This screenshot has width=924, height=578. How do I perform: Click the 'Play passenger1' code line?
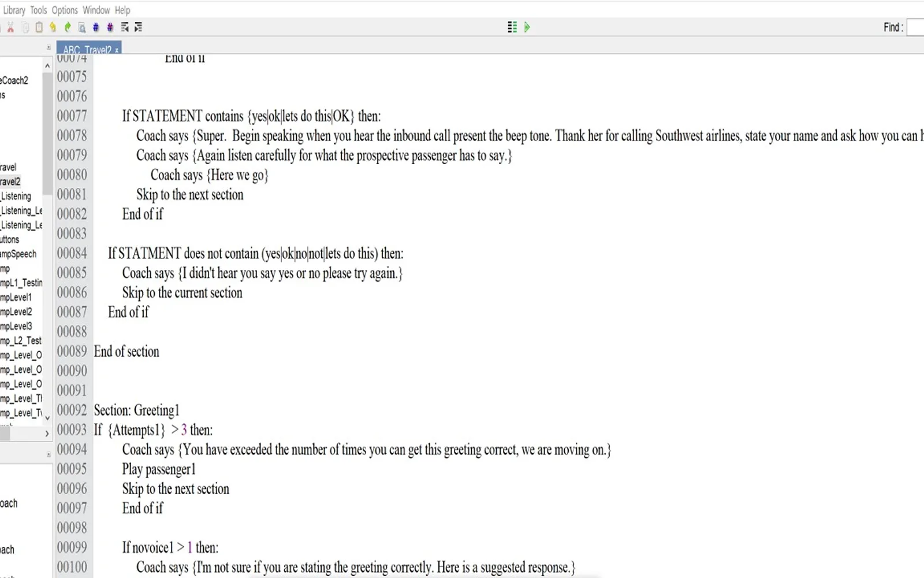(159, 469)
